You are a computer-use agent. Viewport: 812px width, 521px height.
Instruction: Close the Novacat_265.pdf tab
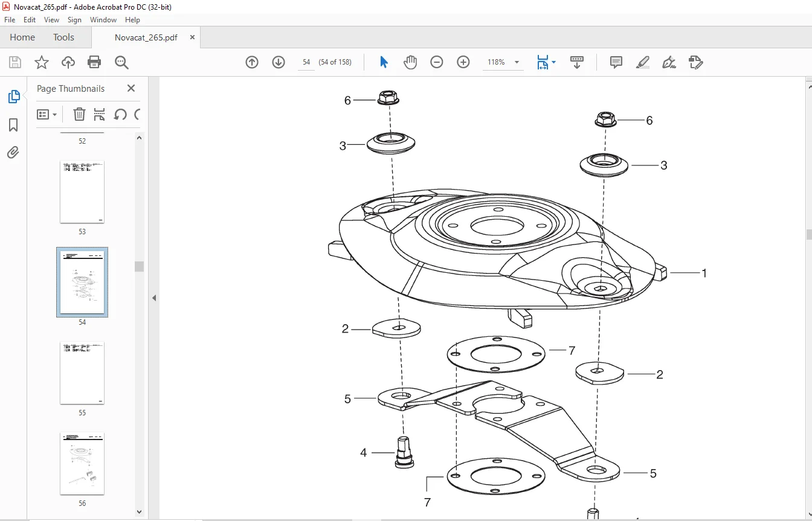pyautogui.click(x=192, y=37)
